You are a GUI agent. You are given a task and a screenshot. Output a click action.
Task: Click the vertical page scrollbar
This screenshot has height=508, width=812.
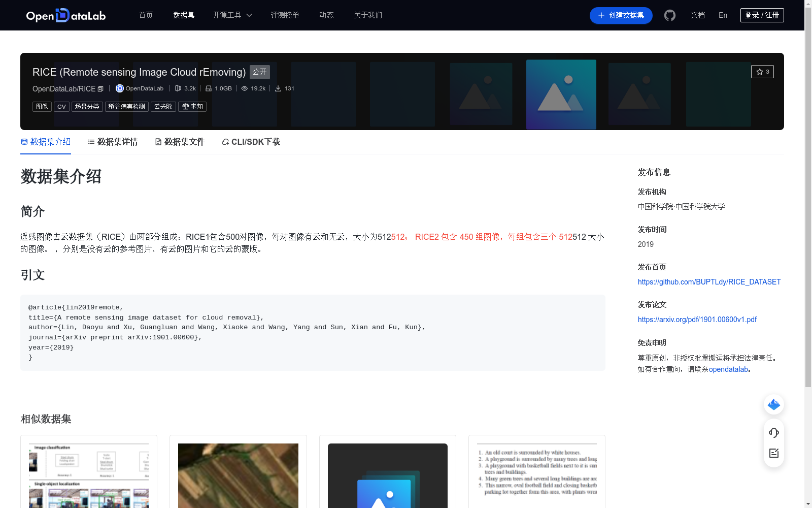808,198
